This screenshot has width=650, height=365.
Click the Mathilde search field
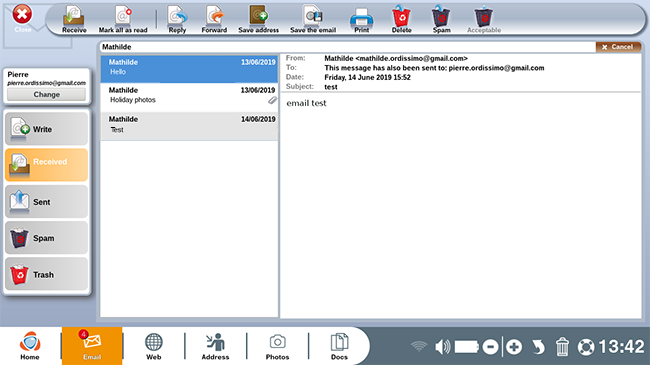[x=347, y=47]
